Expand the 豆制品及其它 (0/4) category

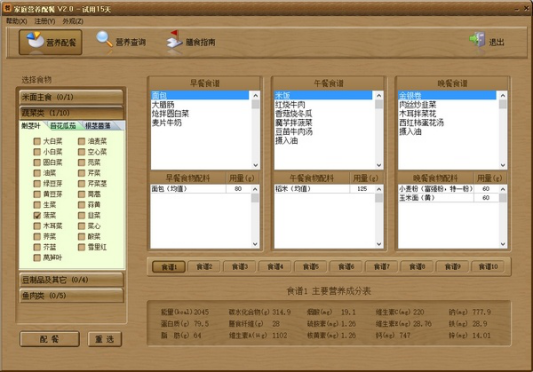71,280
